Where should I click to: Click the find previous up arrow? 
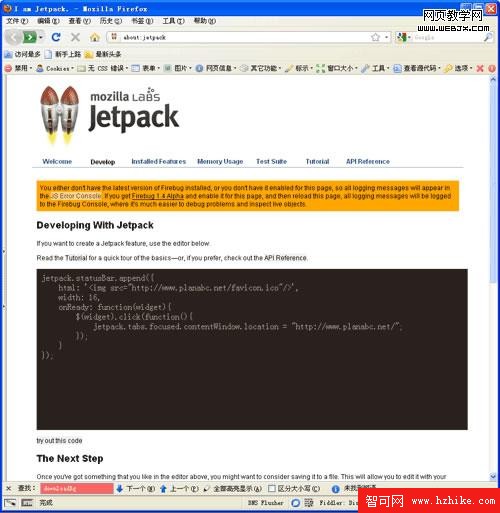[x=163, y=489]
